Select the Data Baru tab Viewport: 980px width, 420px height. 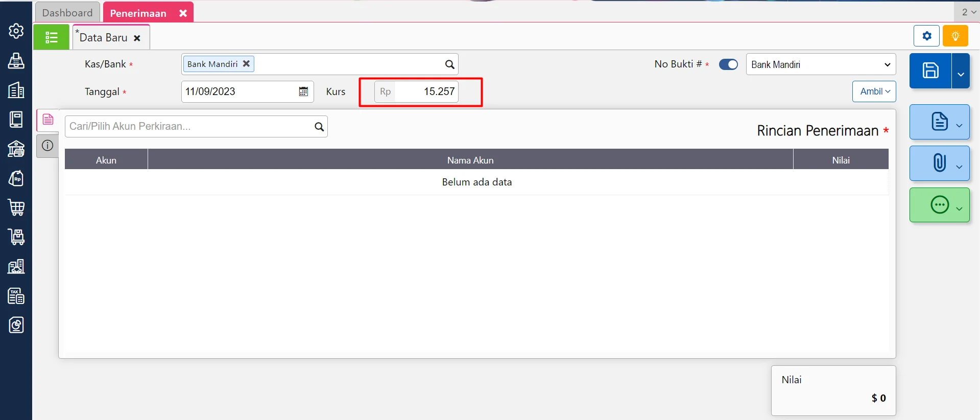click(x=104, y=38)
